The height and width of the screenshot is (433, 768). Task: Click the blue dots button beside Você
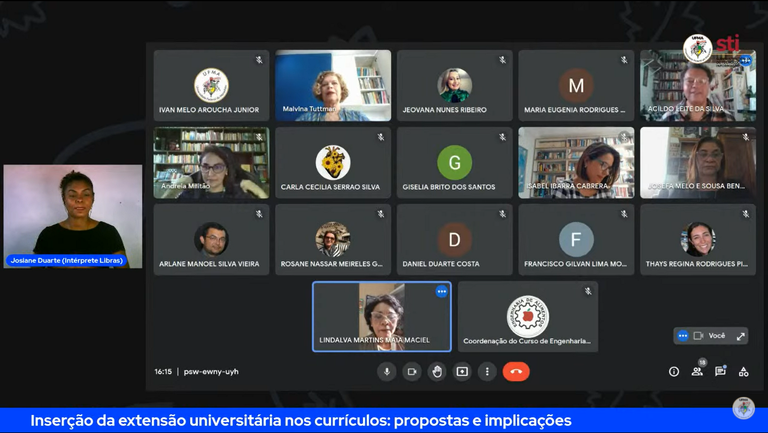[683, 336]
